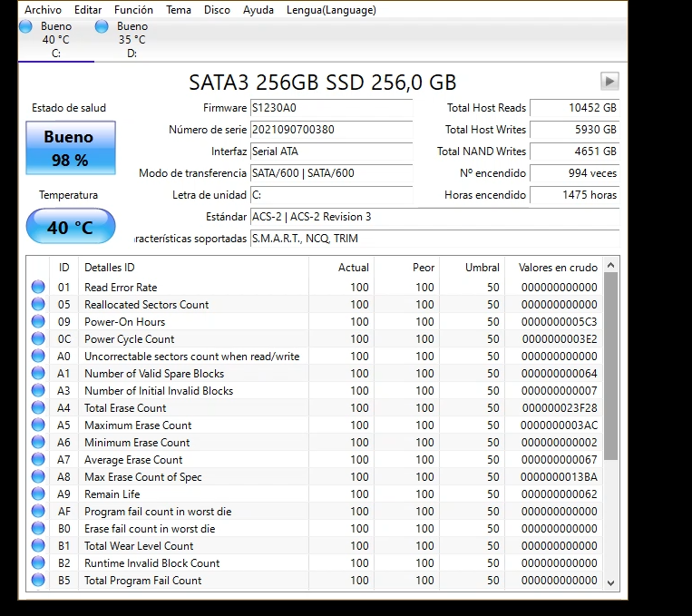Click status icon for Program fail count row
Viewport: 692px width, 616px height.
click(38, 512)
